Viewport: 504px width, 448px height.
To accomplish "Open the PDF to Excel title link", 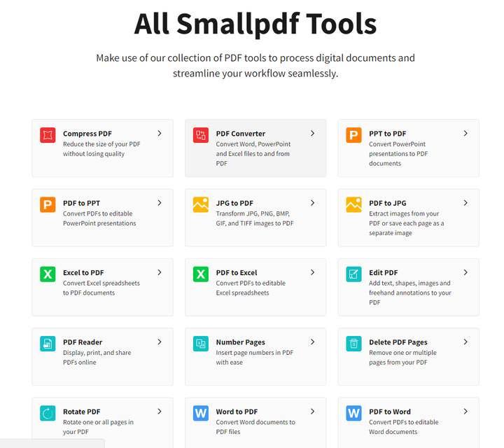I will click(x=237, y=272).
